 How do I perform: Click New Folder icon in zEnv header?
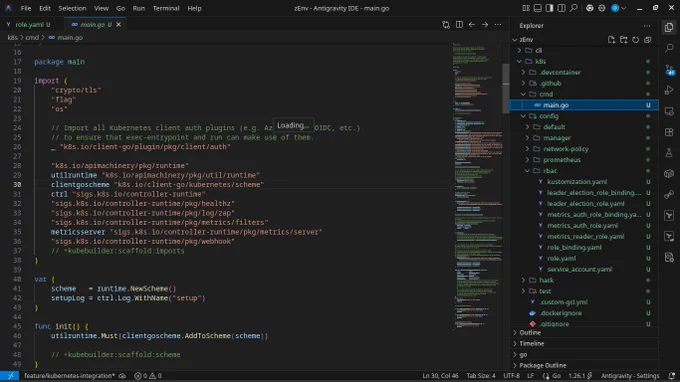[624, 39]
